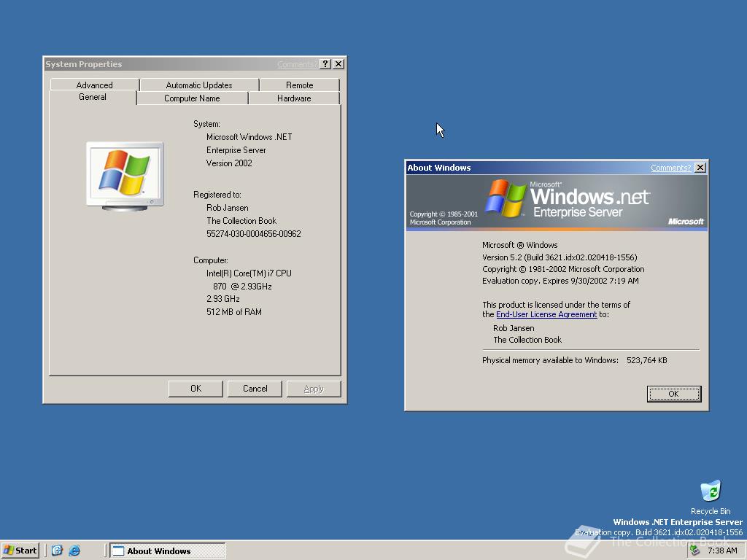The width and height of the screenshot is (747, 560).
Task: Click 'Version 2002' text
Action: click(229, 163)
